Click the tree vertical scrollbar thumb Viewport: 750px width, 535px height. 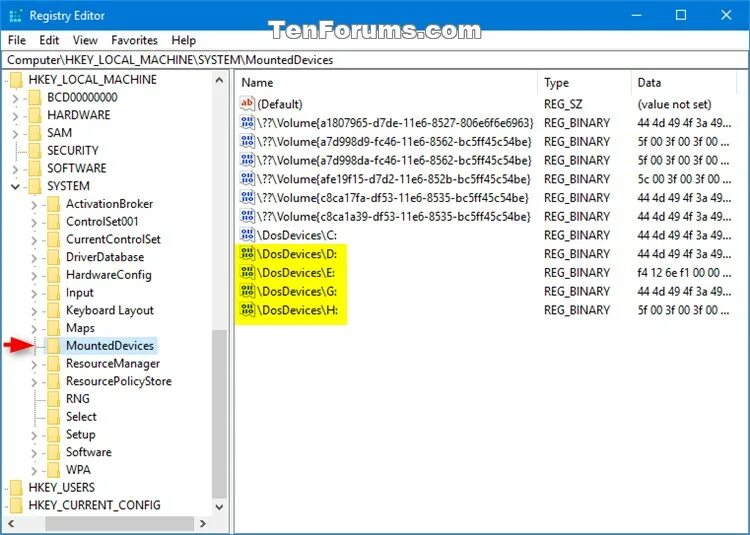pos(219,414)
